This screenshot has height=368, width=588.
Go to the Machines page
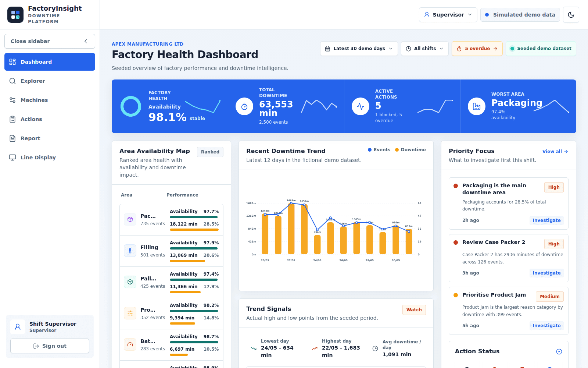(x=50, y=100)
